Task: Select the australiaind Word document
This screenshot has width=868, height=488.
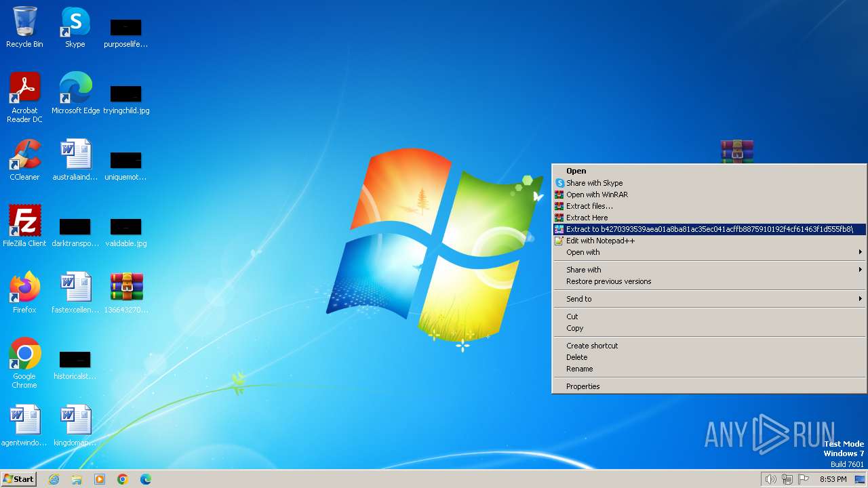Action: [75, 160]
